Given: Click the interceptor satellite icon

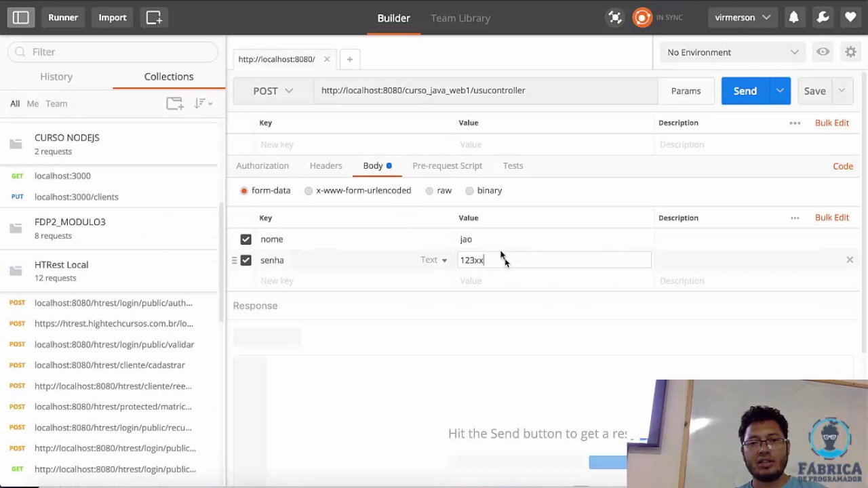Looking at the screenshot, I should tap(615, 18).
